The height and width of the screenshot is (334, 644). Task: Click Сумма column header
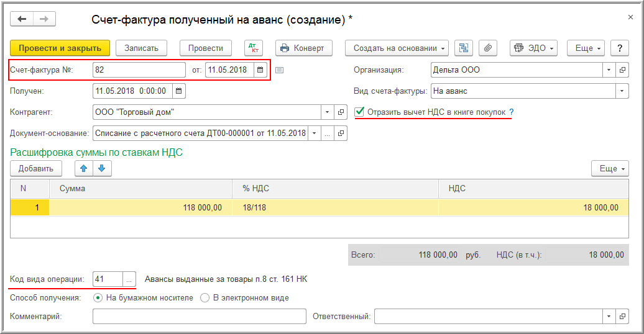[141, 188]
